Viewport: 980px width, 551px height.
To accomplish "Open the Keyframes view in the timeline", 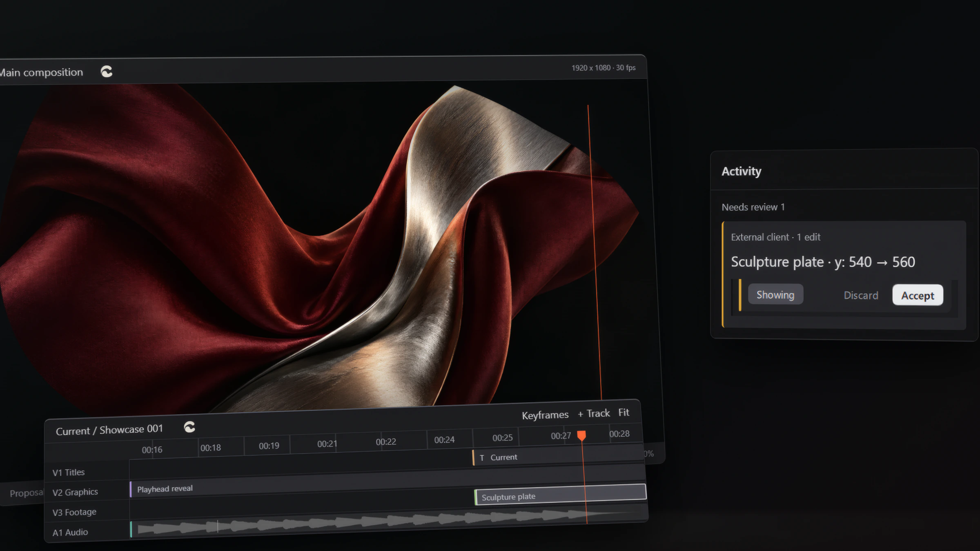I will pos(545,415).
